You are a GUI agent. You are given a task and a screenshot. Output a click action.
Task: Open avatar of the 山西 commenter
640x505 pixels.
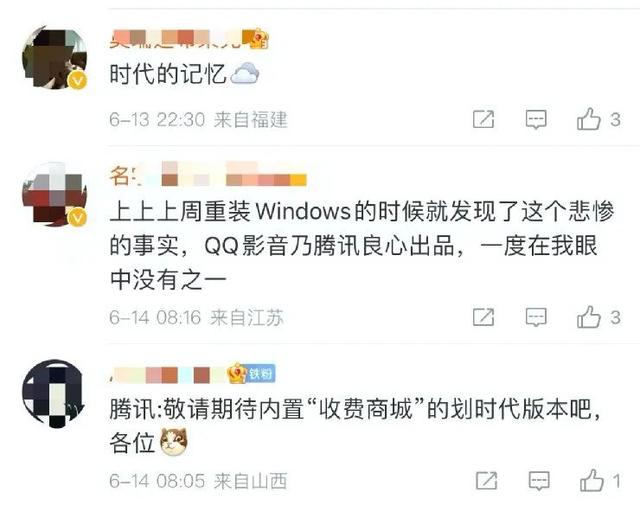point(54,393)
